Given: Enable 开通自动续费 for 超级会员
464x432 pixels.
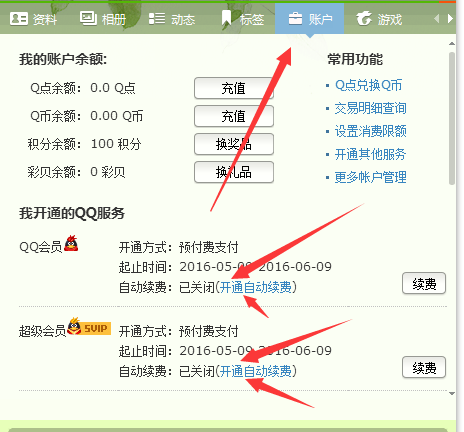Looking at the screenshot, I should click(256, 371).
